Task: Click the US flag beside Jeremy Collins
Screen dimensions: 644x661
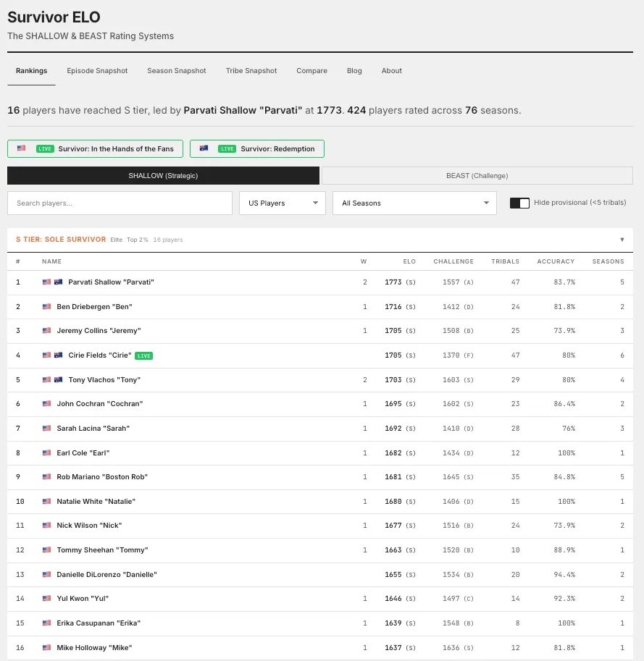Action: tap(47, 330)
